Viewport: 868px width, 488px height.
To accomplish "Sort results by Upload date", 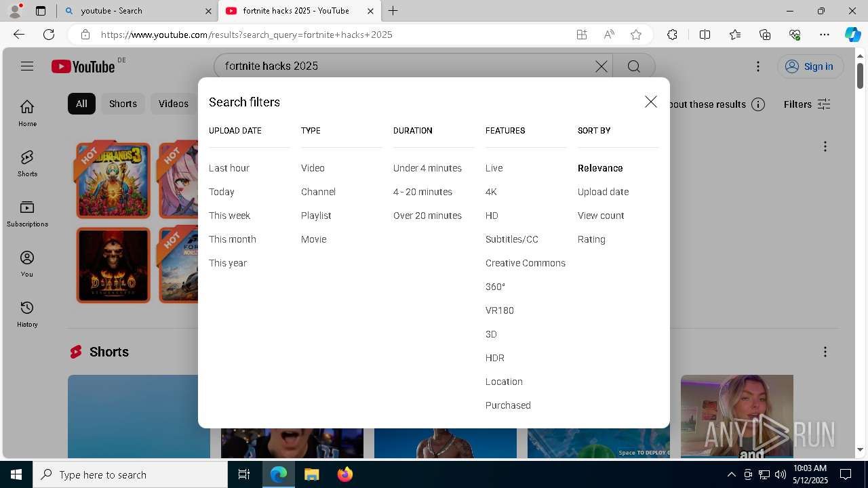I will coord(603,192).
